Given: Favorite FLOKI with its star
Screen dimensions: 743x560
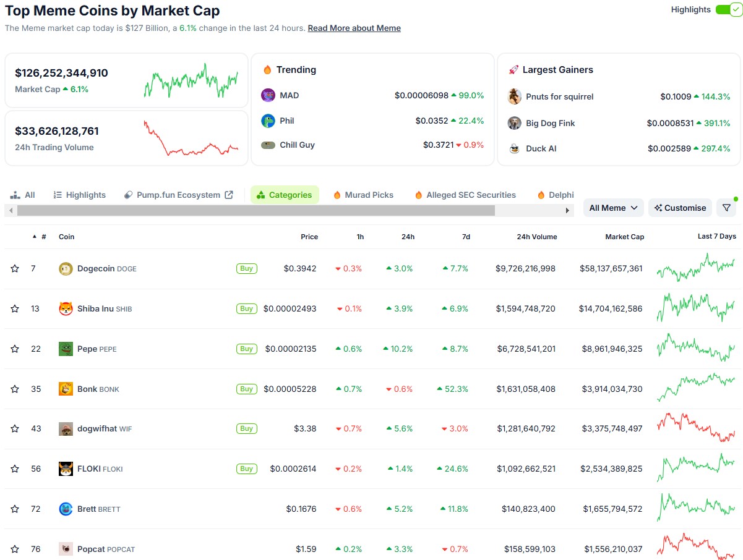Looking at the screenshot, I should coord(15,469).
